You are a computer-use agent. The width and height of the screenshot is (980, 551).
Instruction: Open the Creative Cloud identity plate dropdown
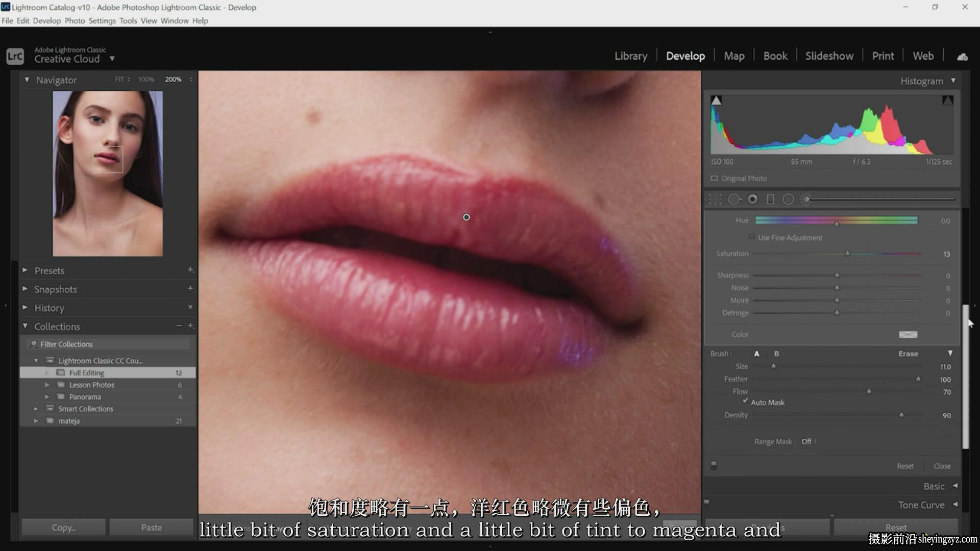112,59
